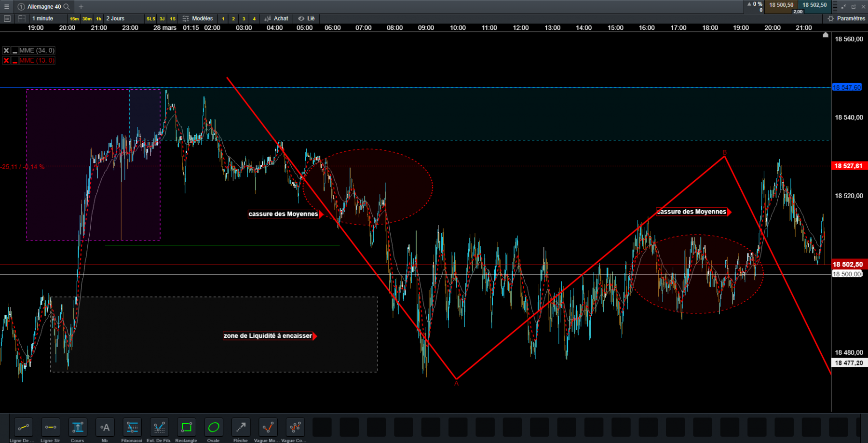
Task: Select the 1S period preset
Action: [173, 19]
